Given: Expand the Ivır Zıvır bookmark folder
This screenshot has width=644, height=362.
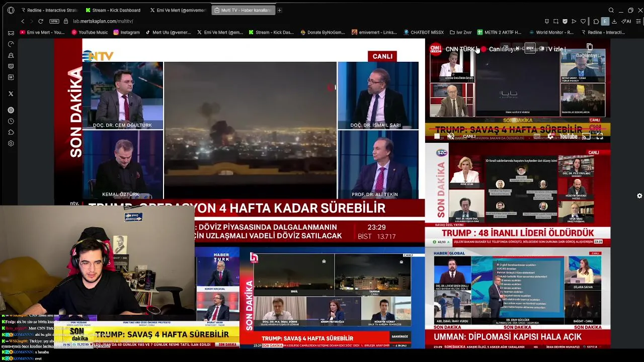Looking at the screenshot, I should coord(460,32).
